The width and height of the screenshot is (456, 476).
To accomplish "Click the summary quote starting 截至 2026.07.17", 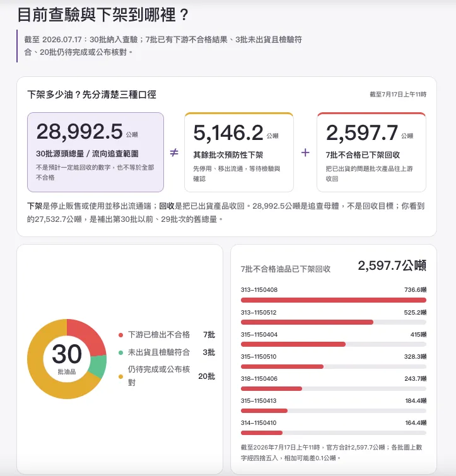I will point(163,46).
